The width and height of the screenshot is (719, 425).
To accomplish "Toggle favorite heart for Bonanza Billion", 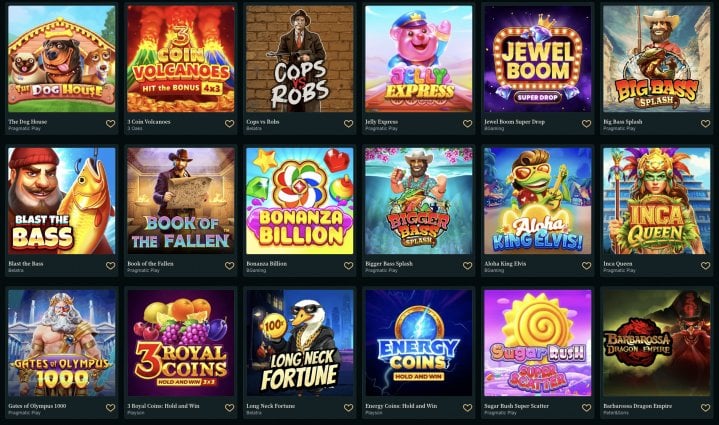I will [x=348, y=266].
